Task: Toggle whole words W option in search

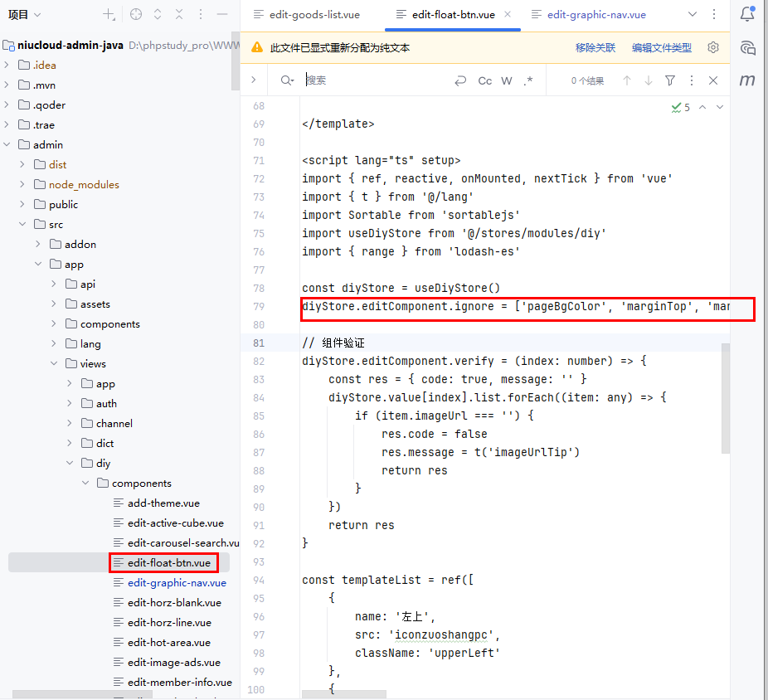Action: [507, 80]
